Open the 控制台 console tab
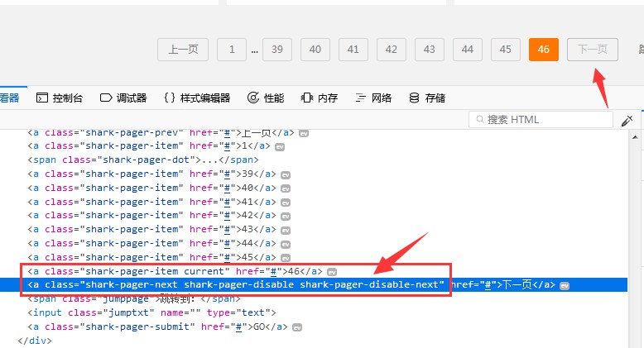Viewport: 644px width, 348px height. click(60, 98)
